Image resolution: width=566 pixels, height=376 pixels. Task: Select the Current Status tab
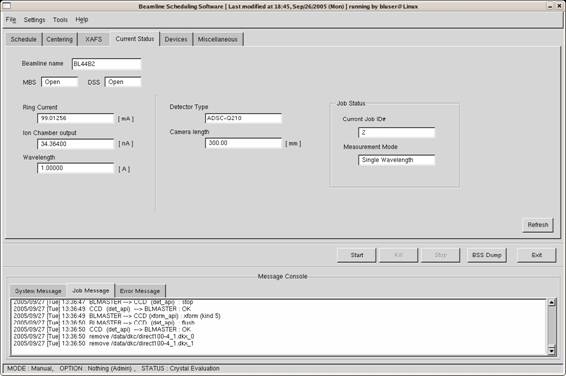(135, 39)
